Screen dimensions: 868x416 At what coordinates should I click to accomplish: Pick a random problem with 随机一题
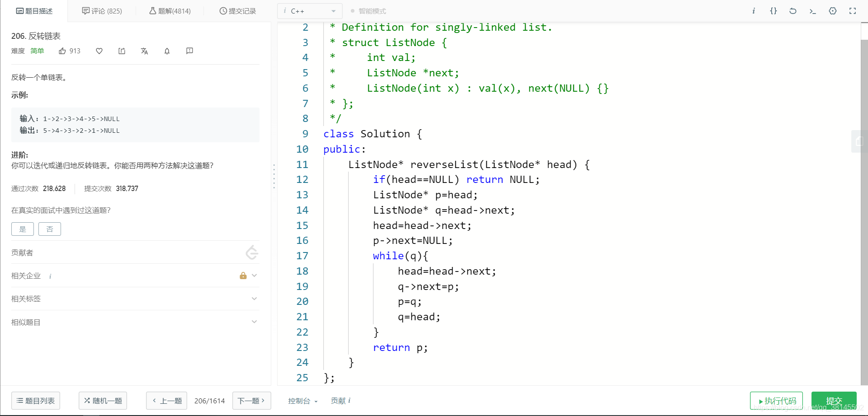(x=103, y=401)
